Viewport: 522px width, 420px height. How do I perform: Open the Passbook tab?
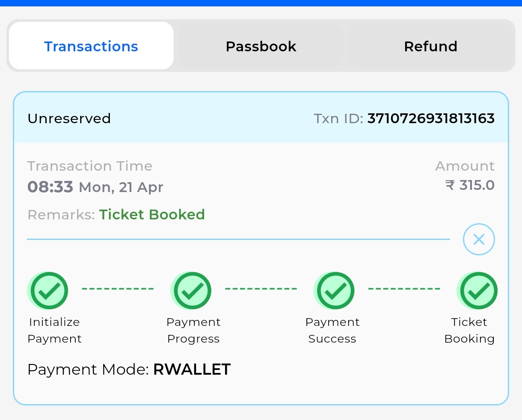tap(261, 46)
